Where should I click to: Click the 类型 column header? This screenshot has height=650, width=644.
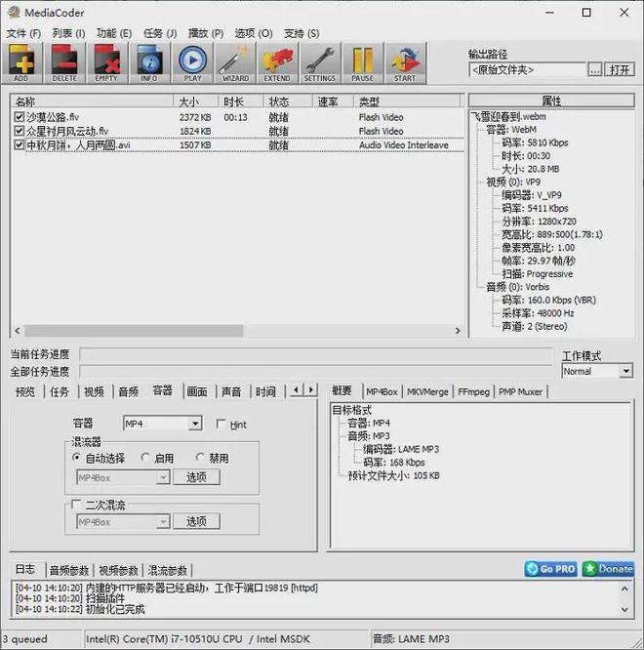tap(407, 102)
